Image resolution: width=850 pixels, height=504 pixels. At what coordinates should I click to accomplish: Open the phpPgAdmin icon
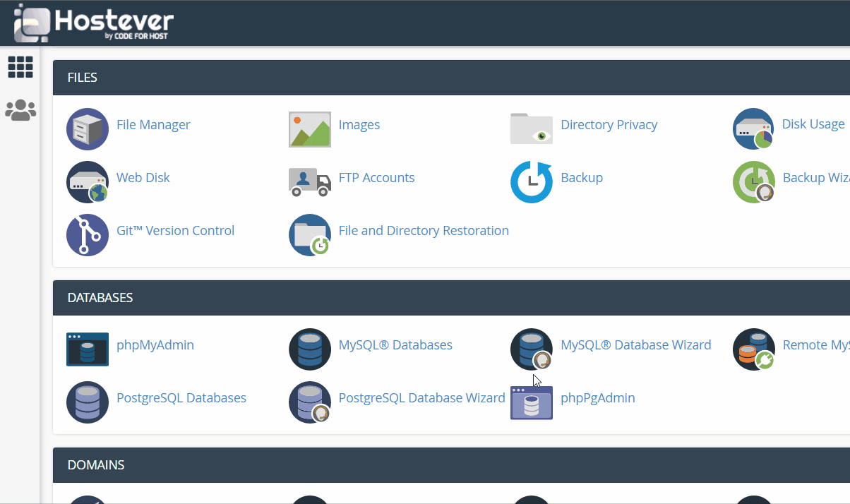pyautogui.click(x=532, y=403)
